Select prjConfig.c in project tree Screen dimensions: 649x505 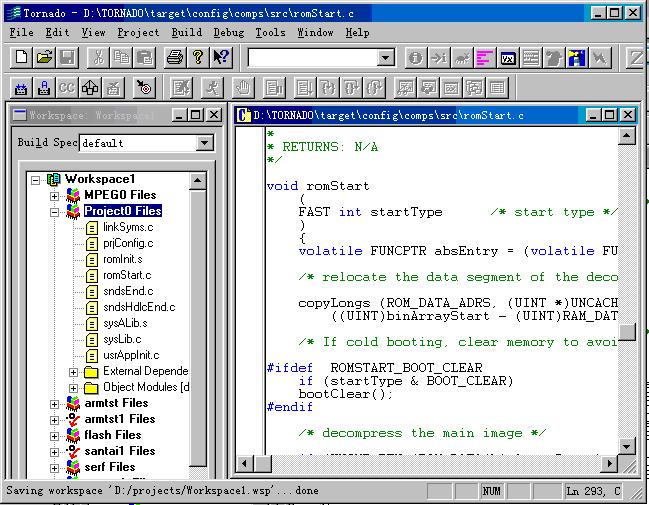[128, 243]
